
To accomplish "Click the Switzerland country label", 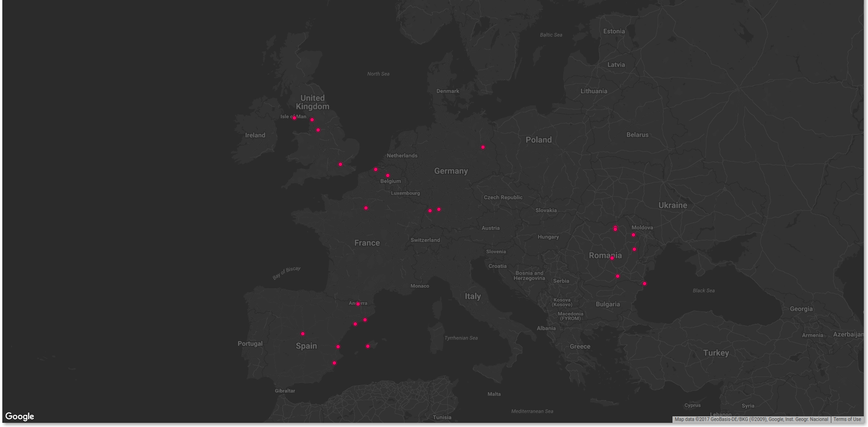I will (425, 240).
